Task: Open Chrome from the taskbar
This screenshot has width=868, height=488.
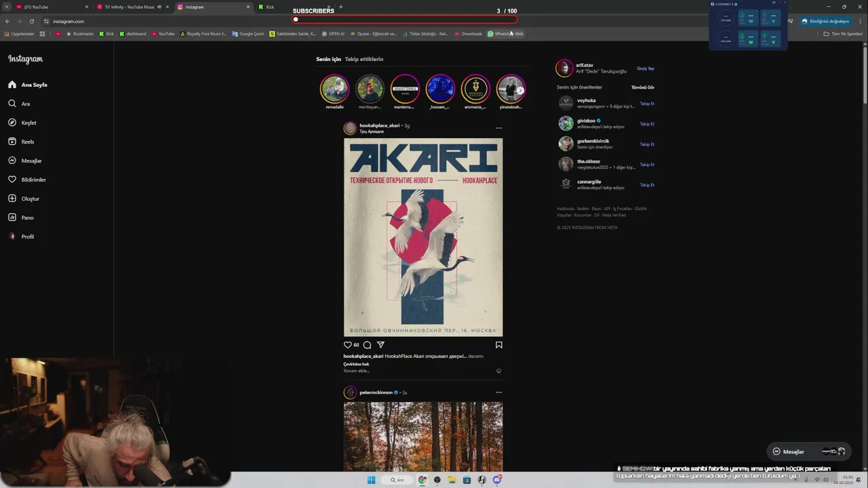Action: (x=422, y=480)
